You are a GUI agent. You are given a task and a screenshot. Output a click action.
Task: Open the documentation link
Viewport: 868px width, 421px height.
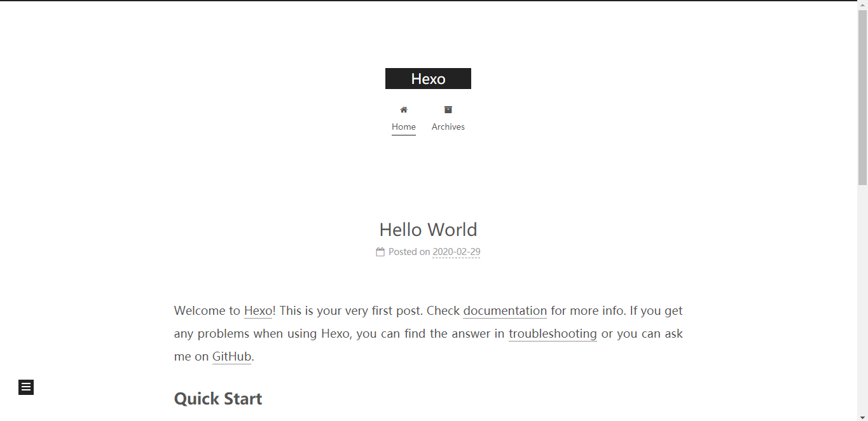coord(505,311)
